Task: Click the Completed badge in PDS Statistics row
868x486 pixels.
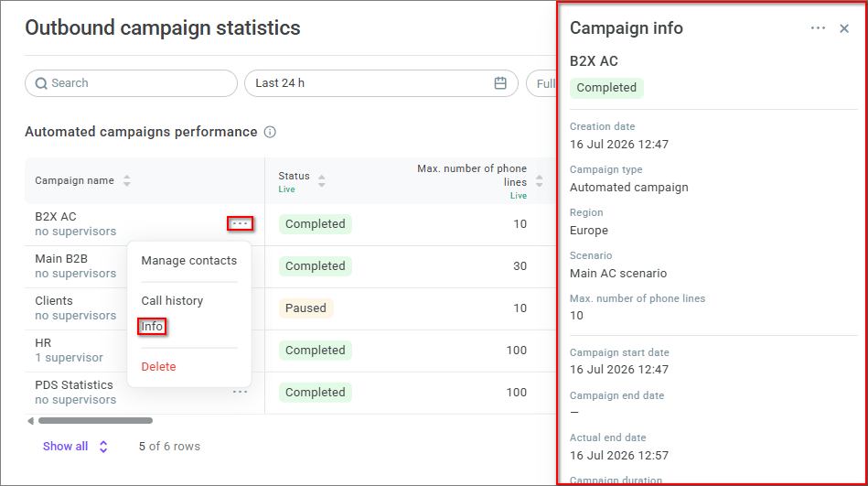Action: click(315, 393)
